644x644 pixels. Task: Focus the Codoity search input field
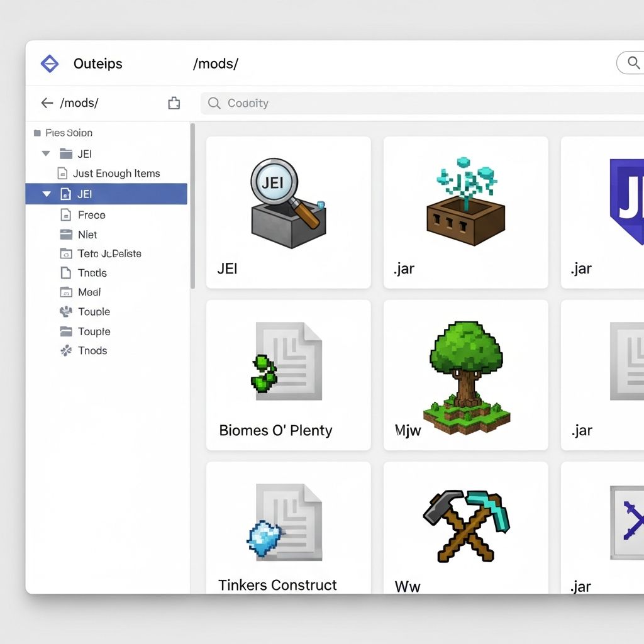click(422, 103)
